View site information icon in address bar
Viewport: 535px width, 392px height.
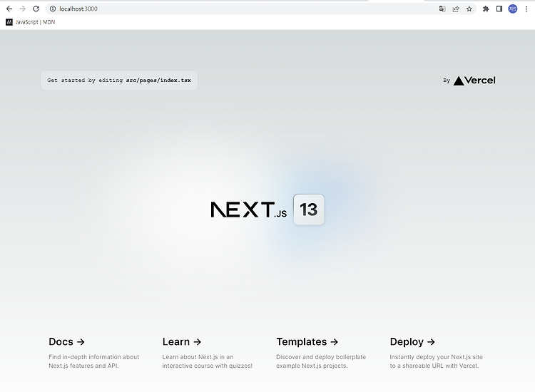[x=53, y=9]
